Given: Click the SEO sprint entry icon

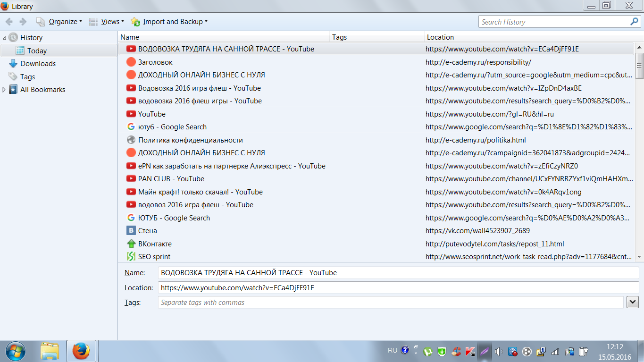Looking at the screenshot, I should (131, 257).
